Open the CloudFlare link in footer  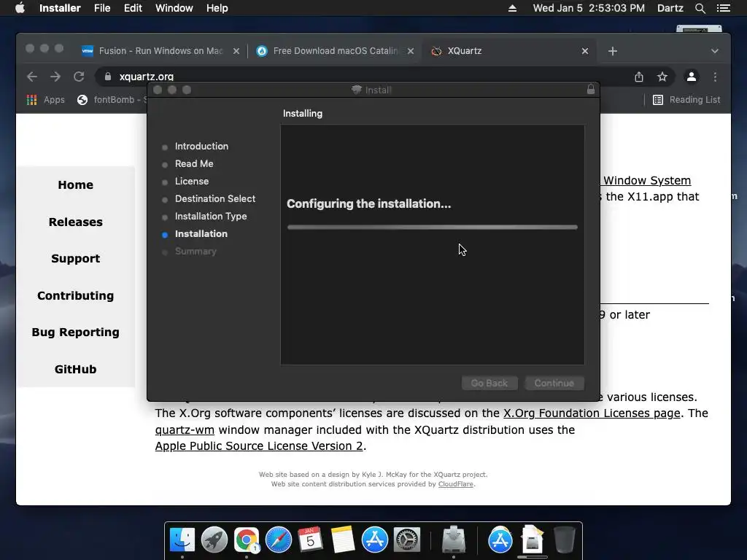(x=455, y=484)
